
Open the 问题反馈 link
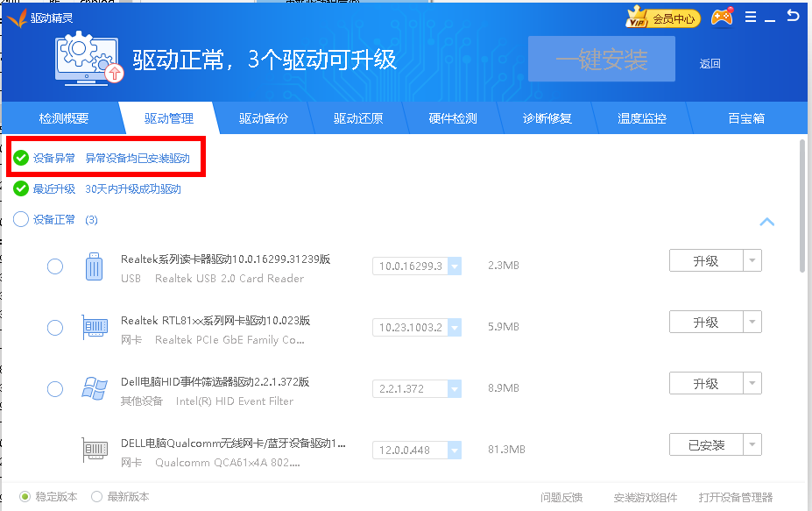click(561, 498)
